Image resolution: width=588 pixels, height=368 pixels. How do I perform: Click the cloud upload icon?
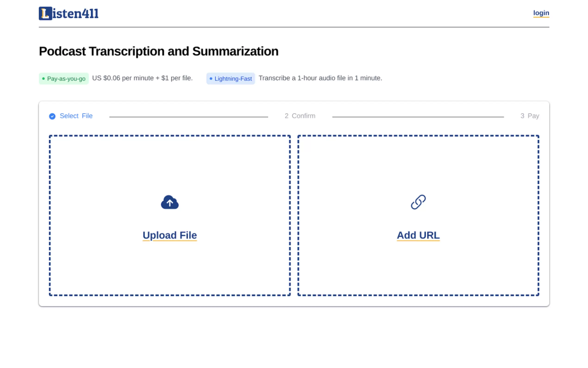(170, 202)
